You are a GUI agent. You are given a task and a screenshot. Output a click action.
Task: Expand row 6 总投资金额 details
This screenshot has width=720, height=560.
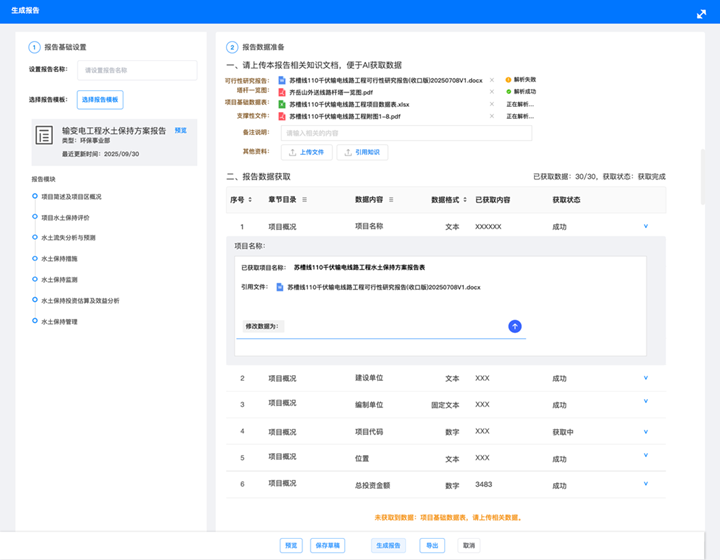pos(646,485)
